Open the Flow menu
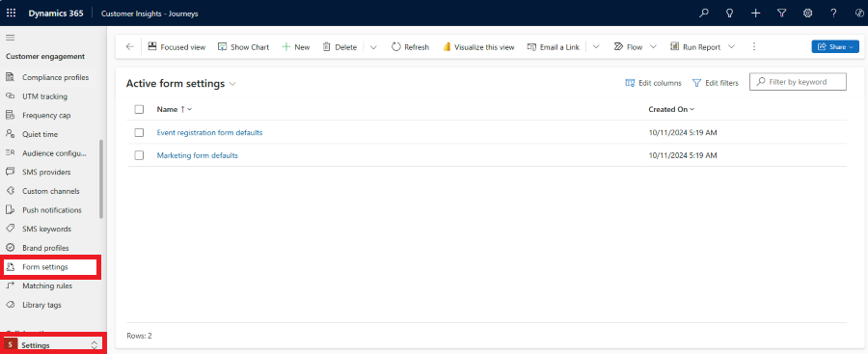 pos(635,47)
